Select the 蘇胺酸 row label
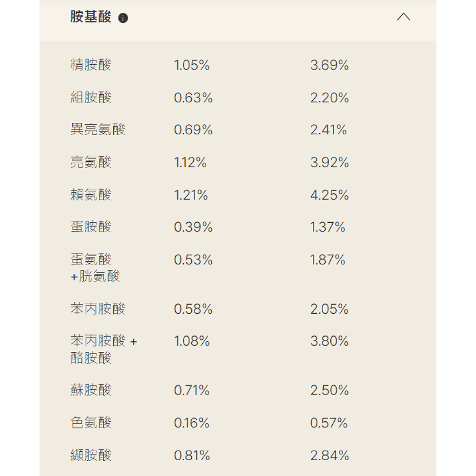The image size is (476, 476). point(91,390)
